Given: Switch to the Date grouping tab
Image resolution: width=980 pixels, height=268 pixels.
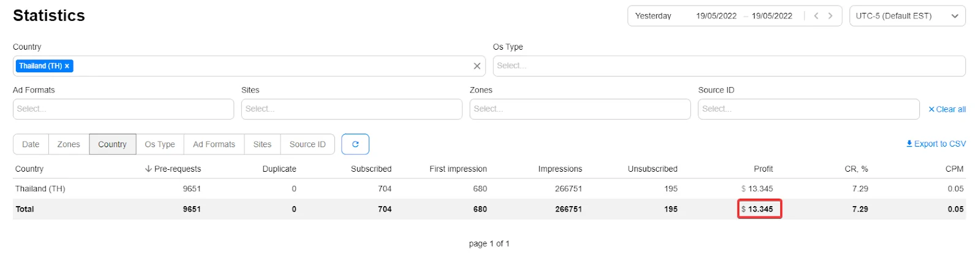Looking at the screenshot, I should point(31,144).
